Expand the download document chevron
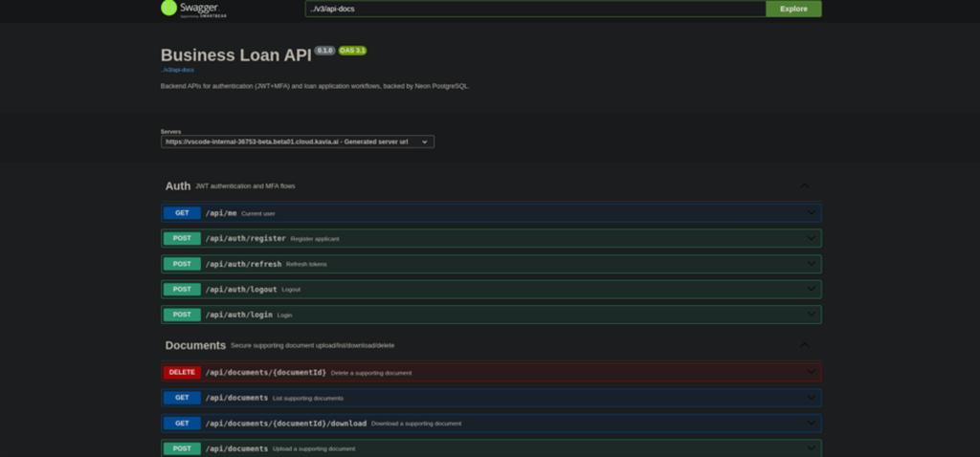 [812, 424]
